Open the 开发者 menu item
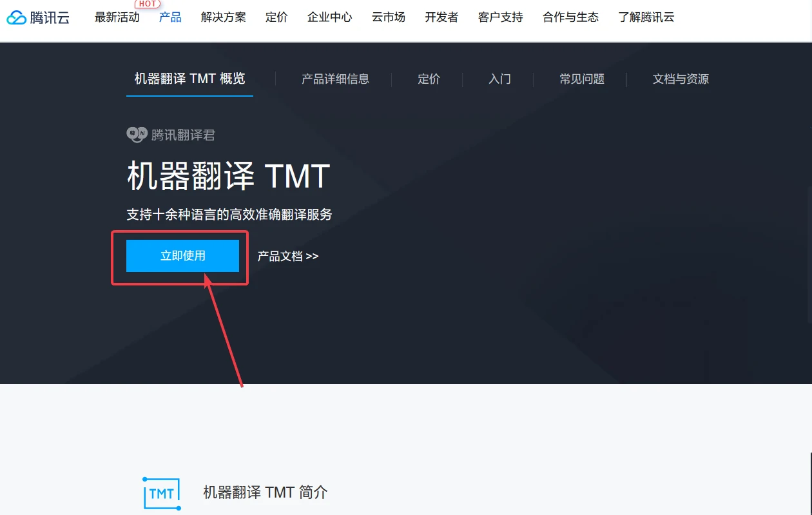This screenshot has width=812, height=515. (x=441, y=17)
